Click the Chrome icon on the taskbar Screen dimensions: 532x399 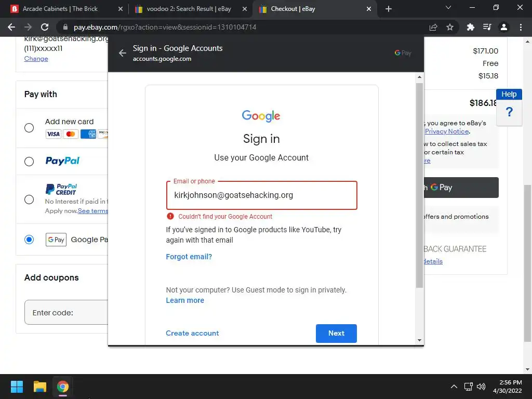pos(63,387)
